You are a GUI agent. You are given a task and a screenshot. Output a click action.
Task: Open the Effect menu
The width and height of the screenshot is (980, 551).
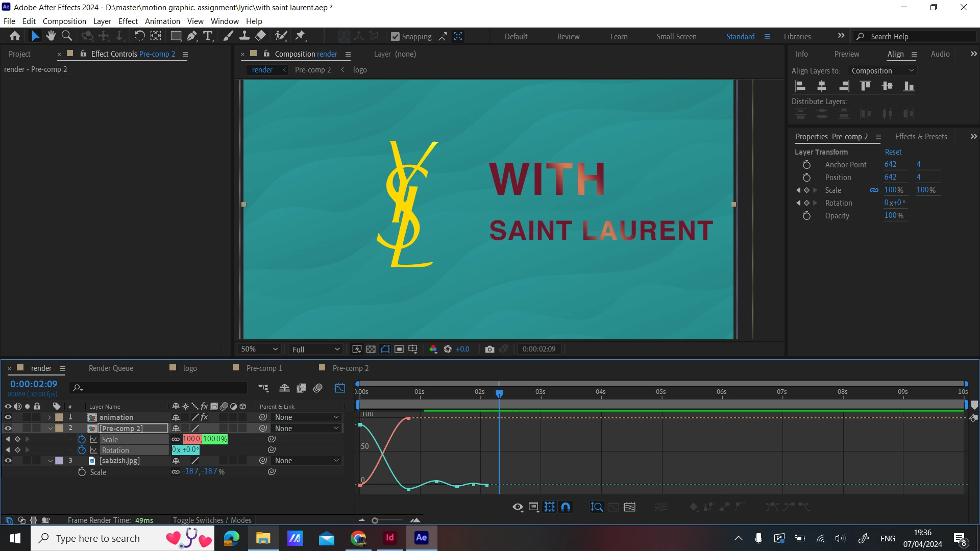pyautogui.click(x=128, y=21)
